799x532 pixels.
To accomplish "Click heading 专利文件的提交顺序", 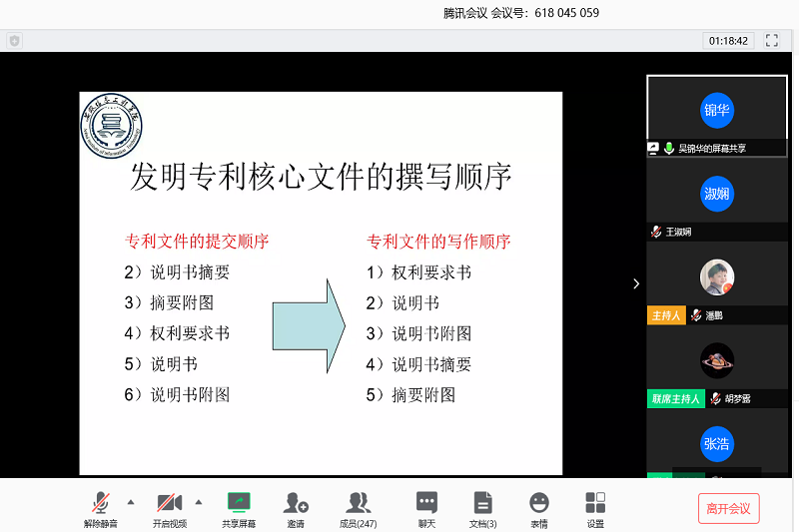I will pyautogui.click(x=197, y=242).
